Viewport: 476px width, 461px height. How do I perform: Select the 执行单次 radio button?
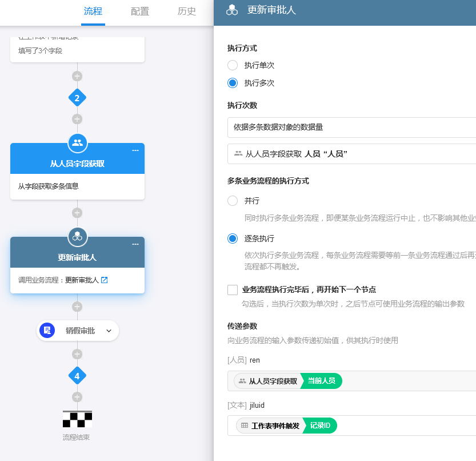click(x=233, y=65)
